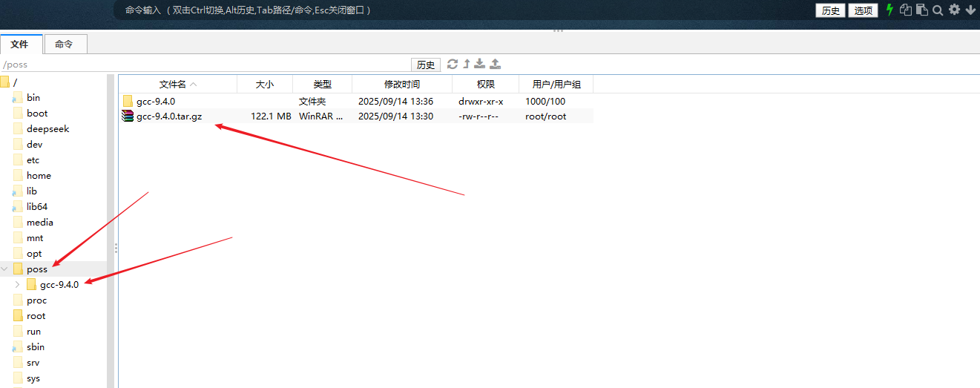Click the upload icon in file toolbar
The image size is (980, 388).
(x=496, y=65)
